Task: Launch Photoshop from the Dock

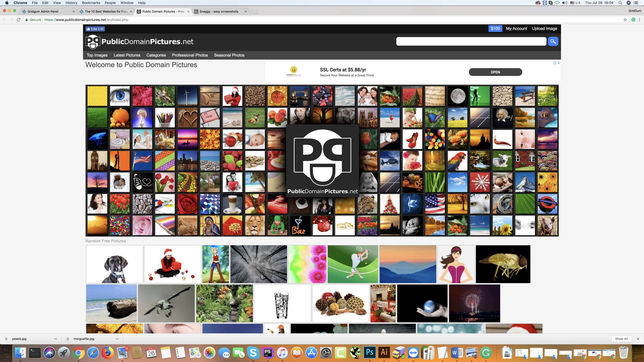Action: (370, 353)
